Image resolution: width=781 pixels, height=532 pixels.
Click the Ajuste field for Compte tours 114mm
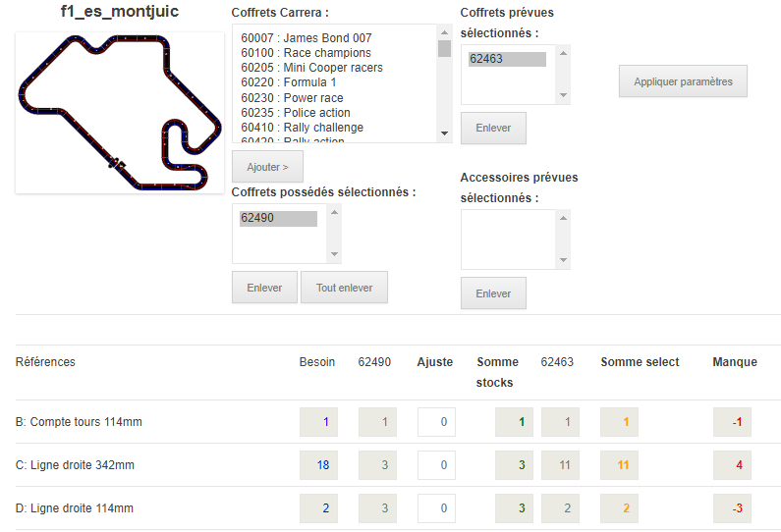click(x=436, y=422)
